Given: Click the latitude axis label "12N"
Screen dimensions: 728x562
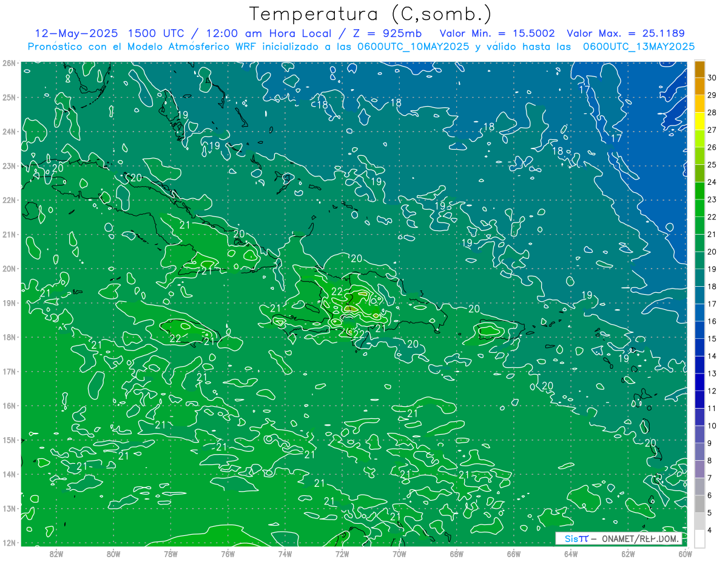Looking at the screenshot, I should [x=8, y=543].
